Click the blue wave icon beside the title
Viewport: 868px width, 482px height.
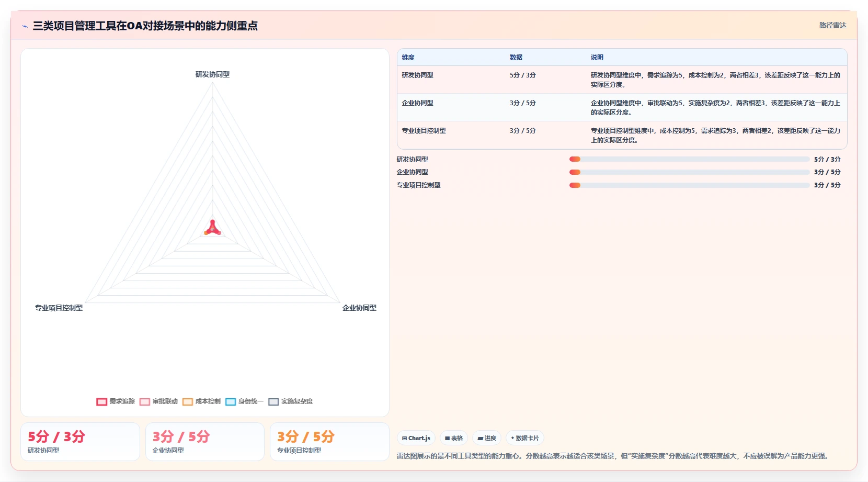pos(25,26)
